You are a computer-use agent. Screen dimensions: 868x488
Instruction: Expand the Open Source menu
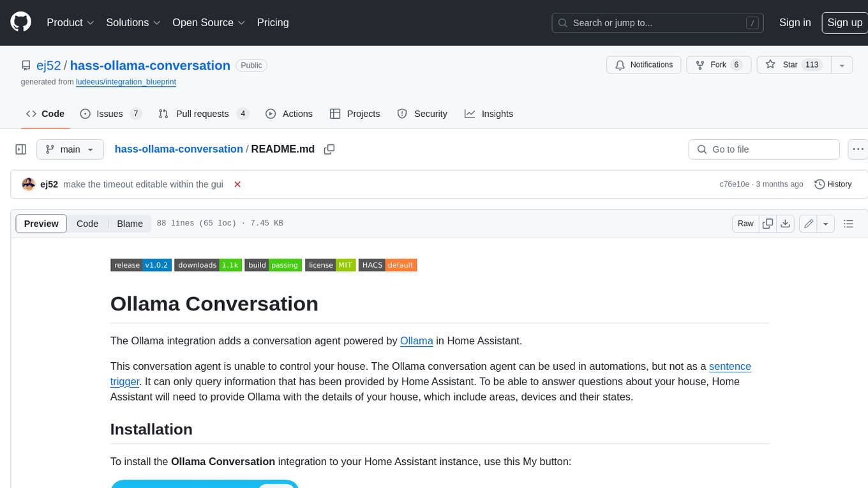click(209, 22)
